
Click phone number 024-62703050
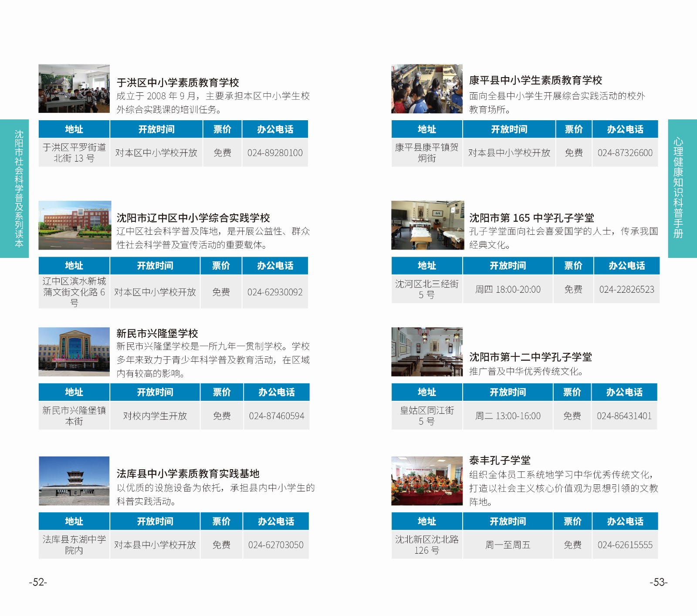(x=276, y=545)
